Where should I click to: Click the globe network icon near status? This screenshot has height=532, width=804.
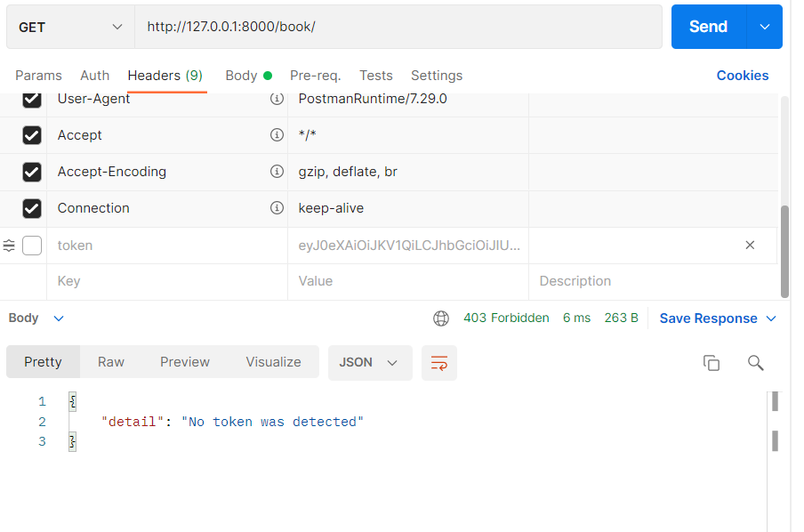(441, 318)
